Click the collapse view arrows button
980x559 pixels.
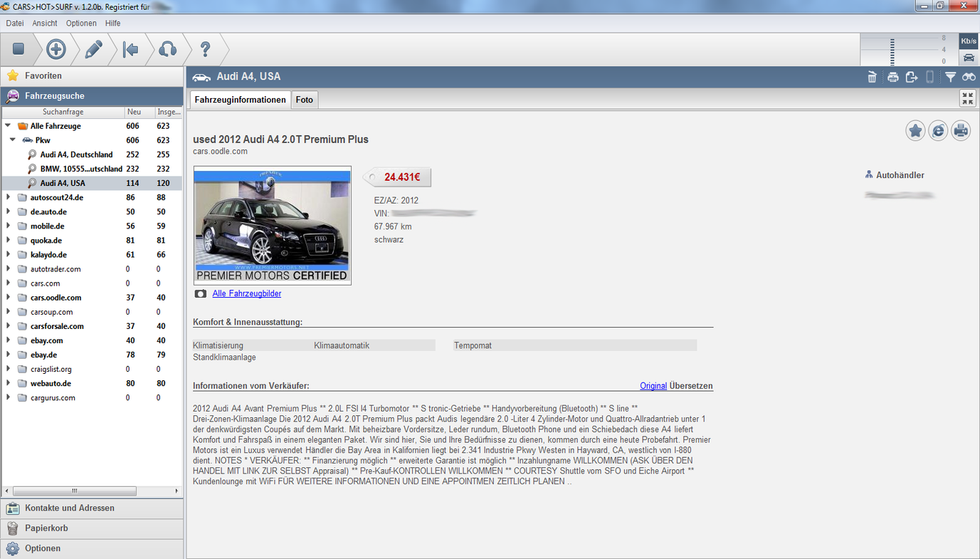coord(968,99)
